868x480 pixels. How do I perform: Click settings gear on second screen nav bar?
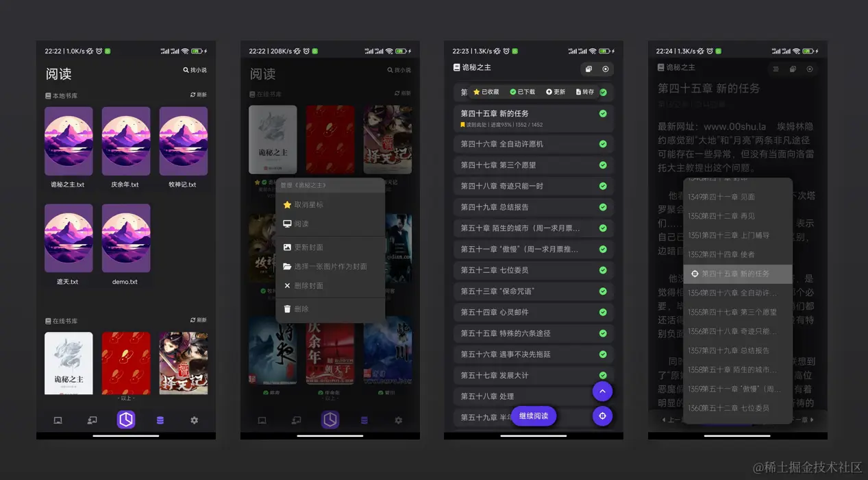[398, 420]
